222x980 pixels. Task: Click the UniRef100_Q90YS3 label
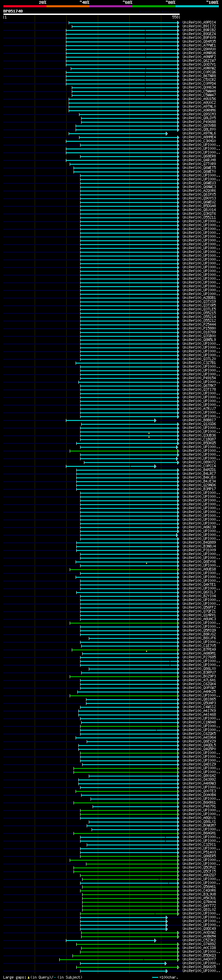click(x=199, y=198)
